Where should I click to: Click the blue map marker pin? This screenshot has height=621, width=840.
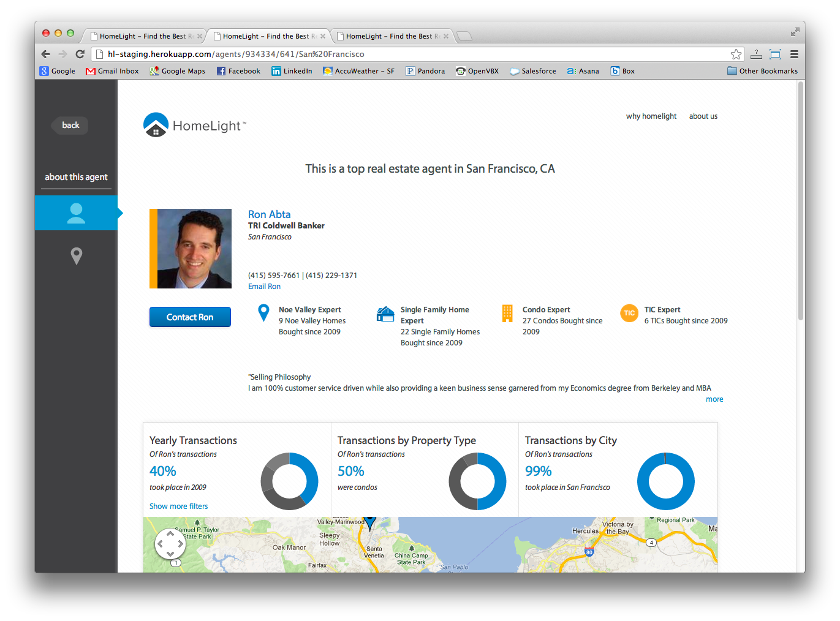point(369,523)
